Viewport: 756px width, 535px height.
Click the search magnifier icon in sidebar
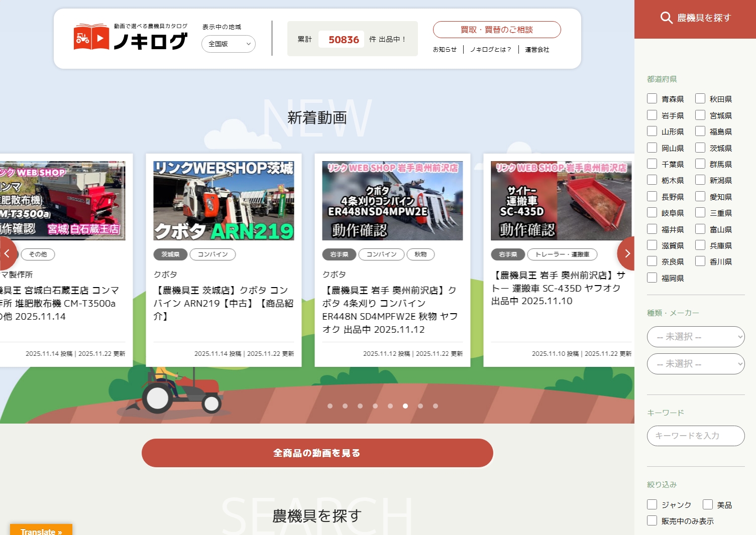pos(667,18)
